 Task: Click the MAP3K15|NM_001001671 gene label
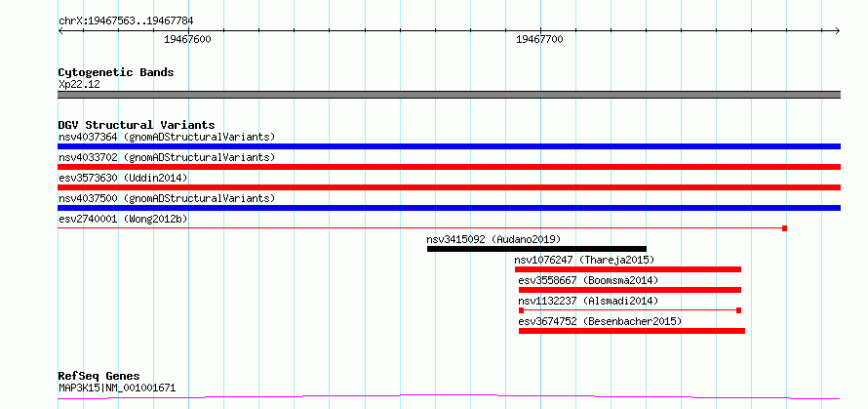(x=117, y=388)
